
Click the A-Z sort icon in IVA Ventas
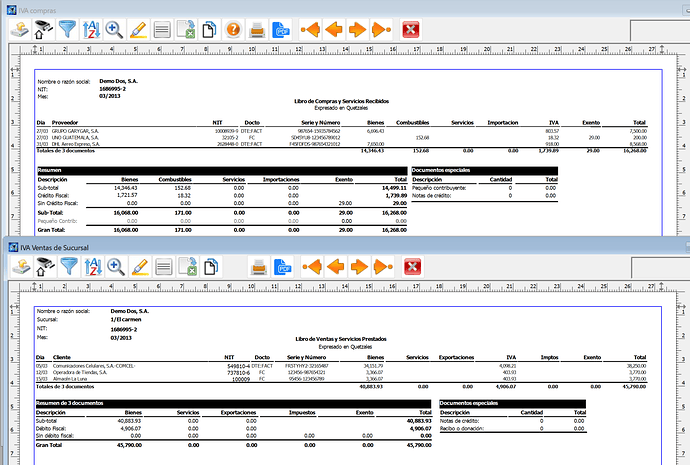93,267
